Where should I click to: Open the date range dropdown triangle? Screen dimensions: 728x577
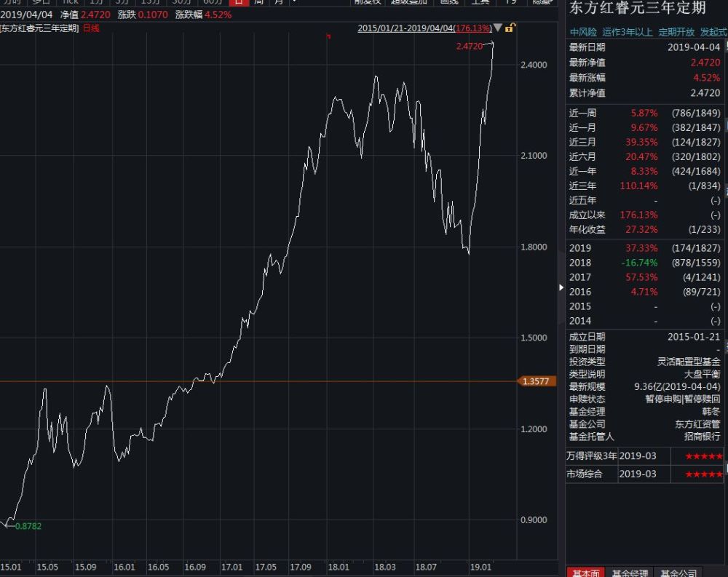click(x=498, y=28)
